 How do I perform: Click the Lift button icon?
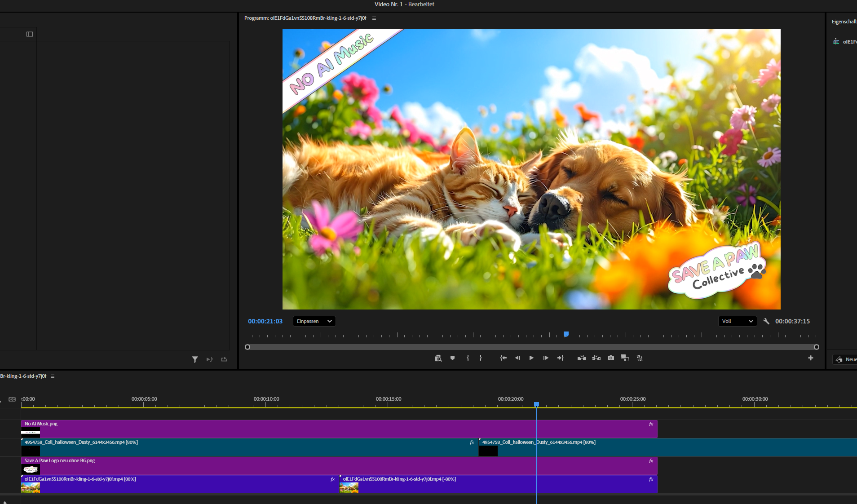(582, 358)
